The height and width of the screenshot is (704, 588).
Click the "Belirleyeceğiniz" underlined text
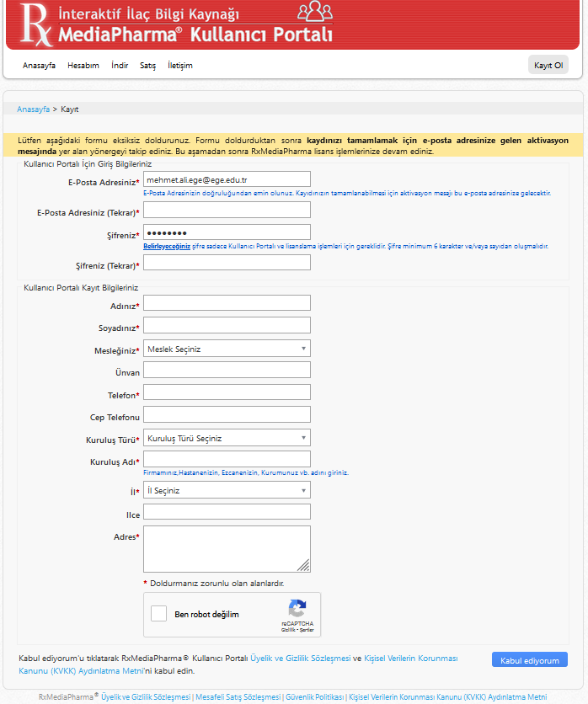coord(167,247)
